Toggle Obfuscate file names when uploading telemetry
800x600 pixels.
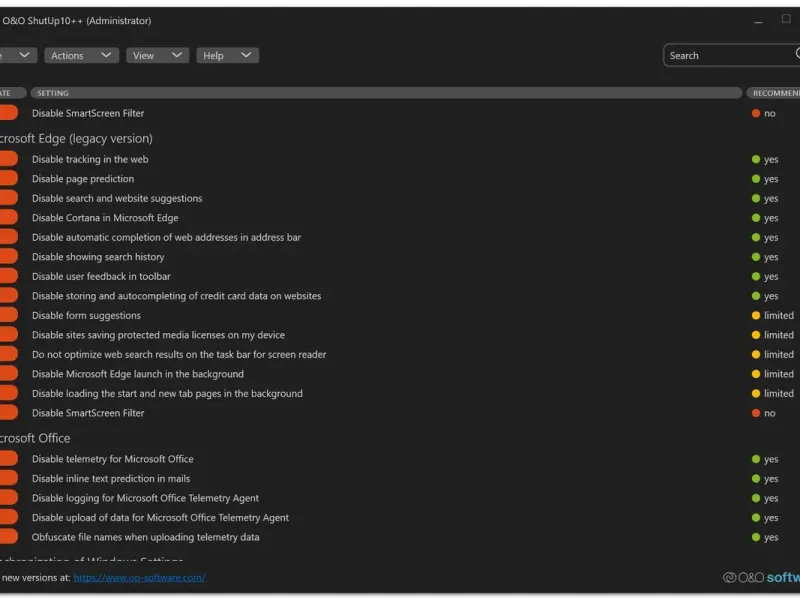(8, 537)
